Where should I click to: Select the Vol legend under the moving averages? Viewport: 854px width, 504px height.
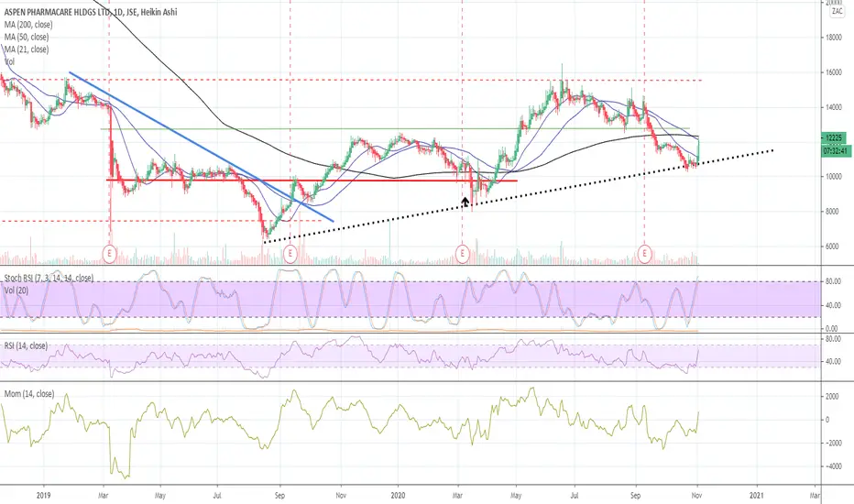(10, 61)
